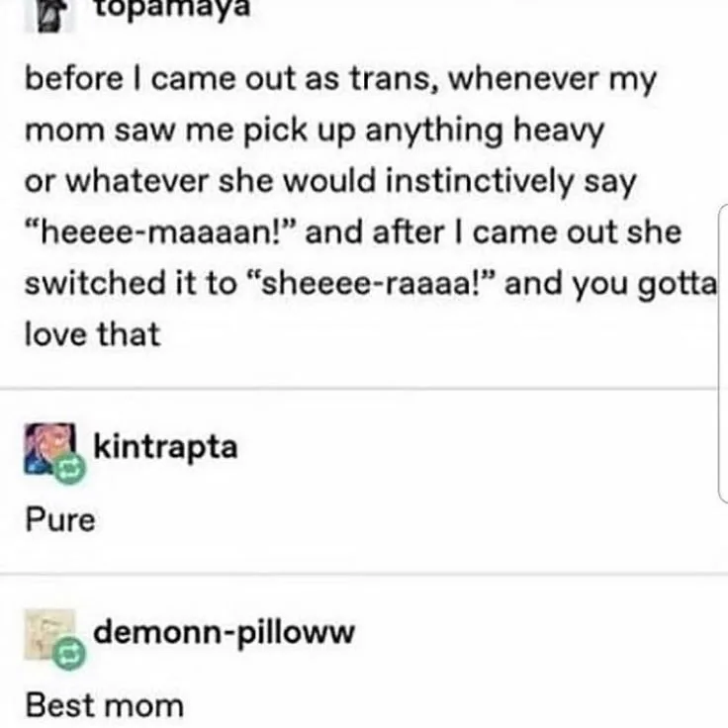The width and height of the screenshot is (728, 728).
Task: Click the quoted word "sheeee-raaaa!"
Action: (x=370, y=283)
